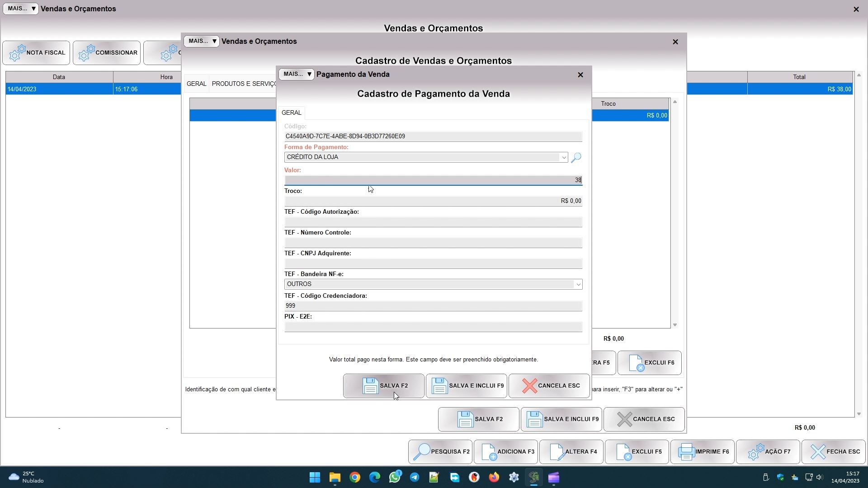868x488 pixels.
Task: Click the down arrow of the main list scrollbar
Action: (x=859, y=414)
